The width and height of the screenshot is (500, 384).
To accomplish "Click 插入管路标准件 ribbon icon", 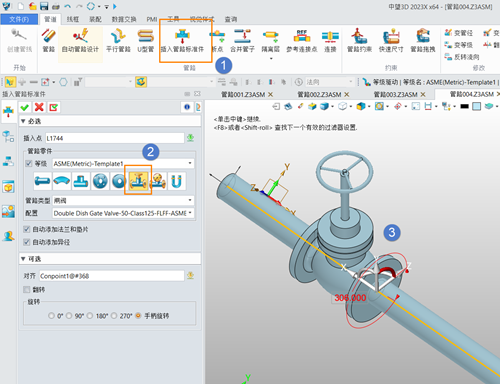I will [x=182, y=36].
